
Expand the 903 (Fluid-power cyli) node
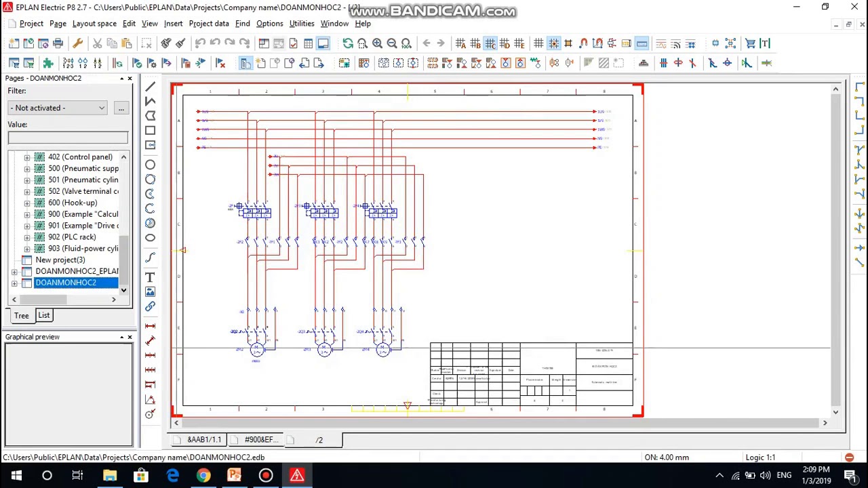point(27,249)
